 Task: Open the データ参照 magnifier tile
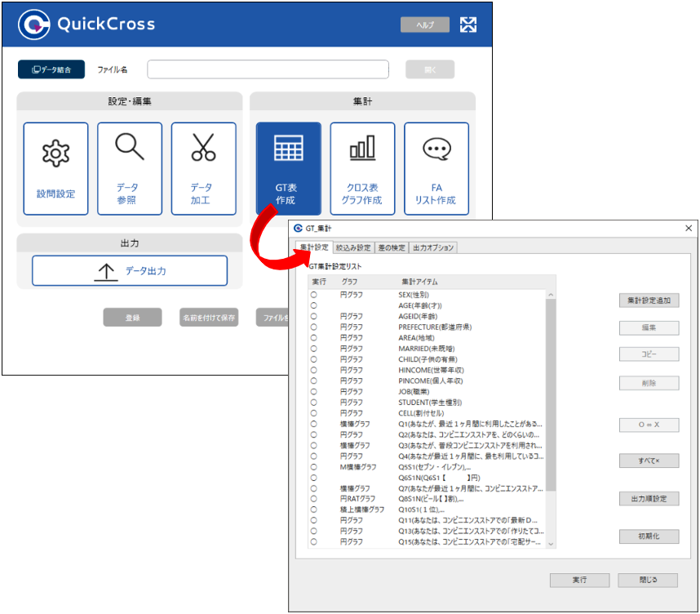point(130,168)
